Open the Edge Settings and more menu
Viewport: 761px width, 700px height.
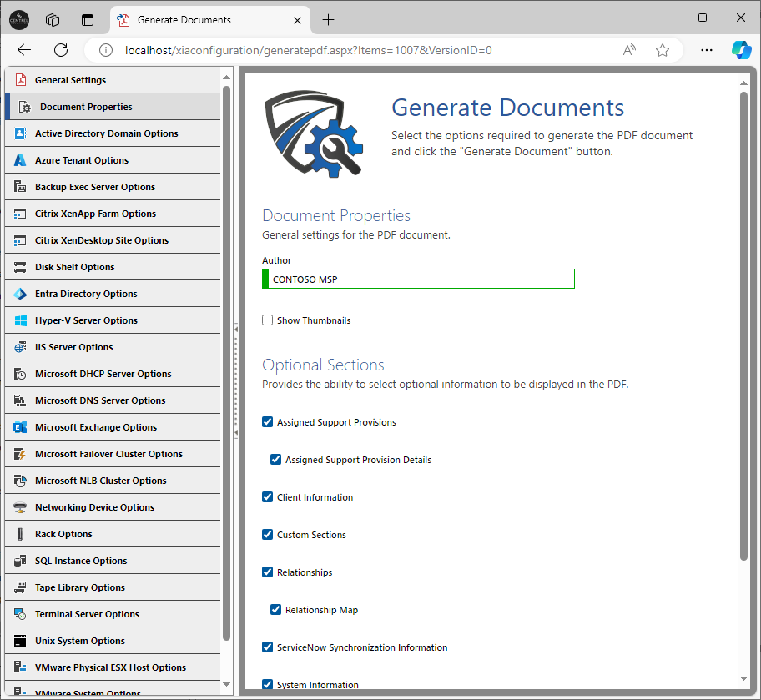(x=707, y=50)
